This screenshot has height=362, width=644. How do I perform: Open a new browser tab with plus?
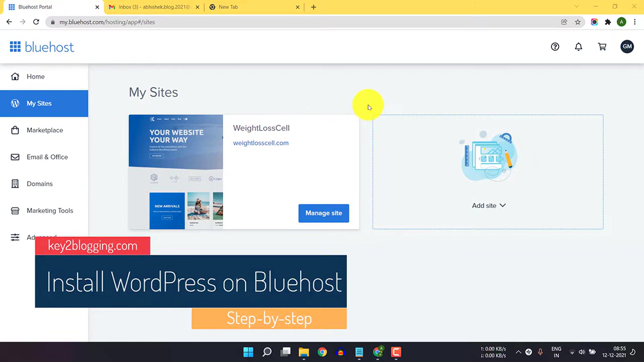pyautogui.click(x=314, y=7)
